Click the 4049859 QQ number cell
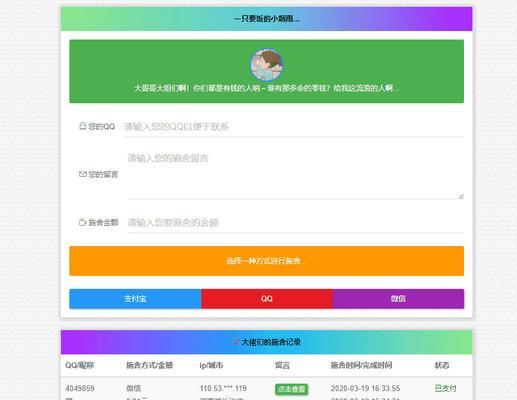517x400 pixels. pos(80,388)
